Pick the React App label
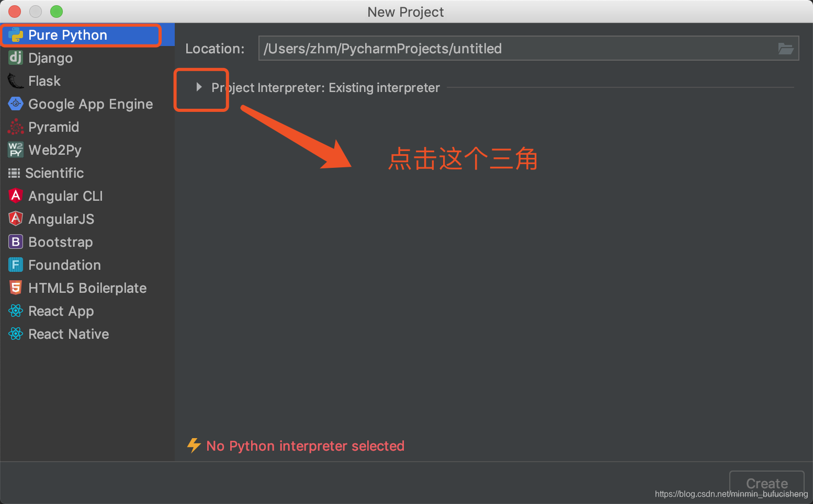 pyautogui.click(x=61, y=311)
